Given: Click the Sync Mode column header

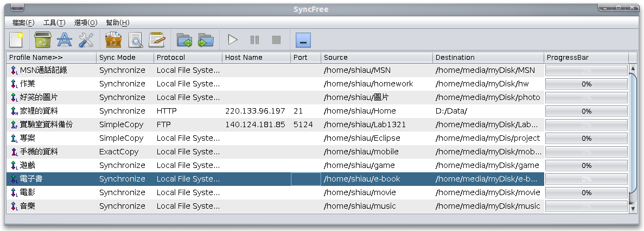Looking at the screenshot, I should [125, 57].
